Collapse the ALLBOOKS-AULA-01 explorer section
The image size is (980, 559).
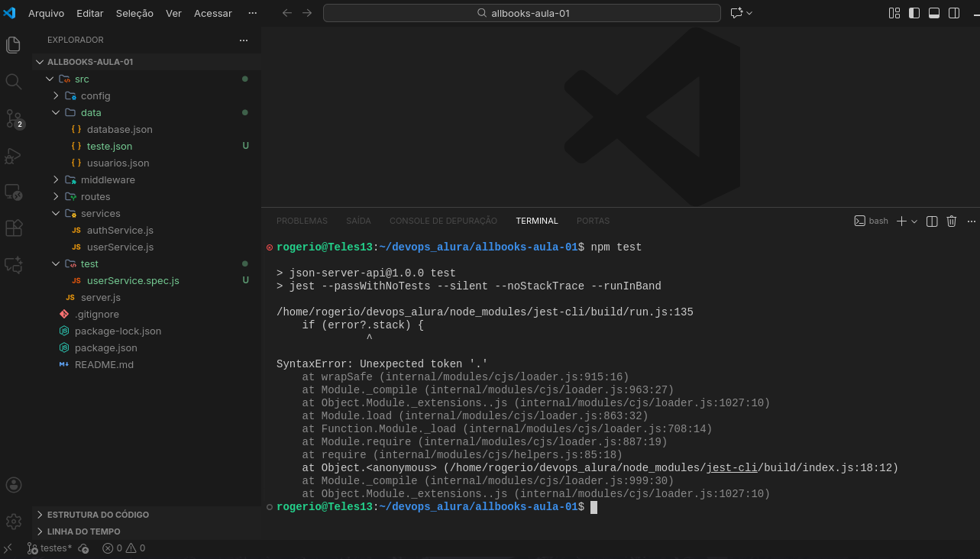click(147, 62)
